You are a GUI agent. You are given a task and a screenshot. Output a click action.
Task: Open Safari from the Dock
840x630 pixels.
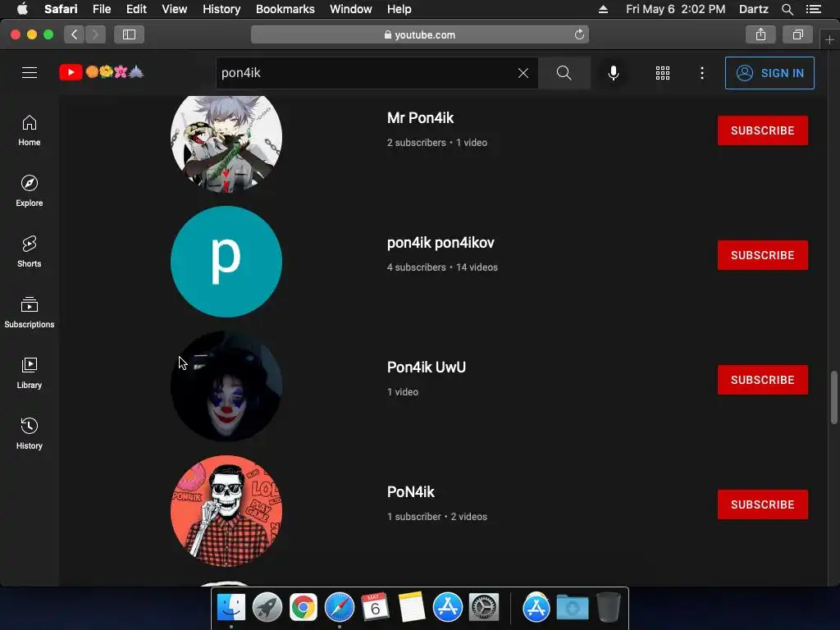(339, 608)
